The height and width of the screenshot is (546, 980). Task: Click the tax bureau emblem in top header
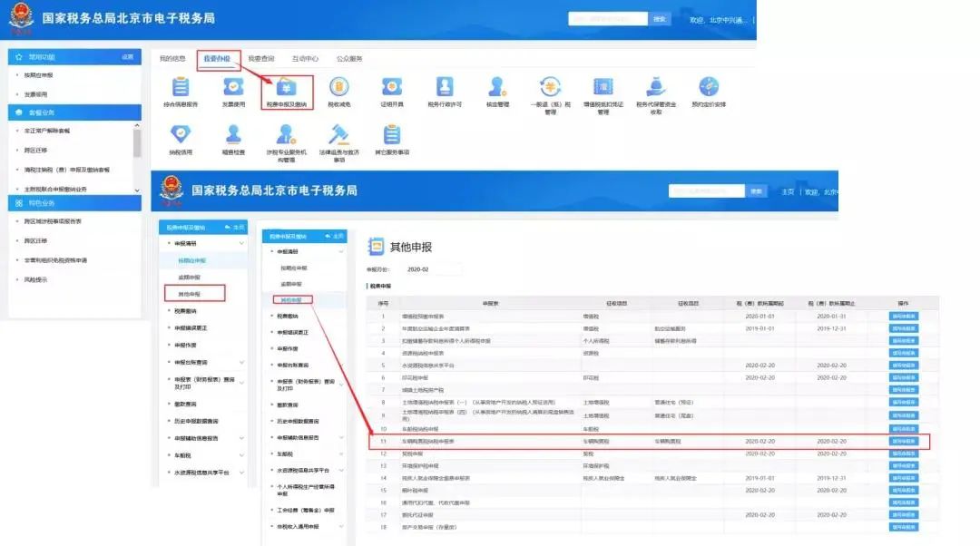[x=21, y=19]
